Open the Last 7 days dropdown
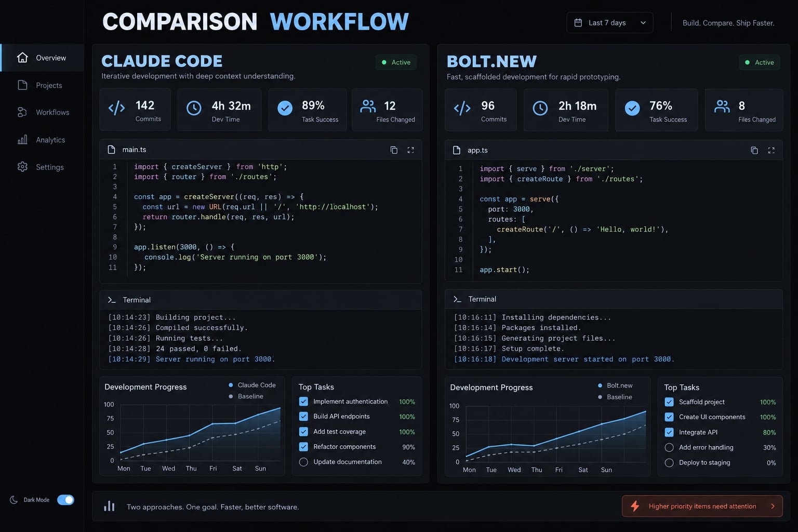 609,23
